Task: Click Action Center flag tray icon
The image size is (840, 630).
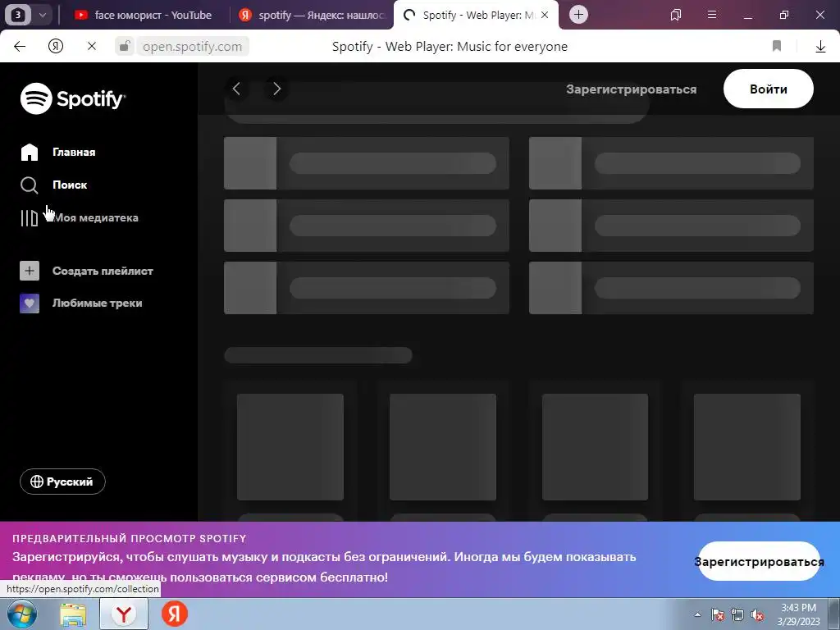Action: coord(718,615)
